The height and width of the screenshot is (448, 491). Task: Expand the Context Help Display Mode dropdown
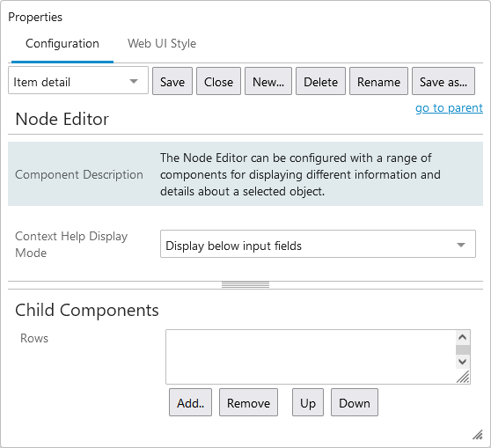pyautogui.click(x=318, y=244)
